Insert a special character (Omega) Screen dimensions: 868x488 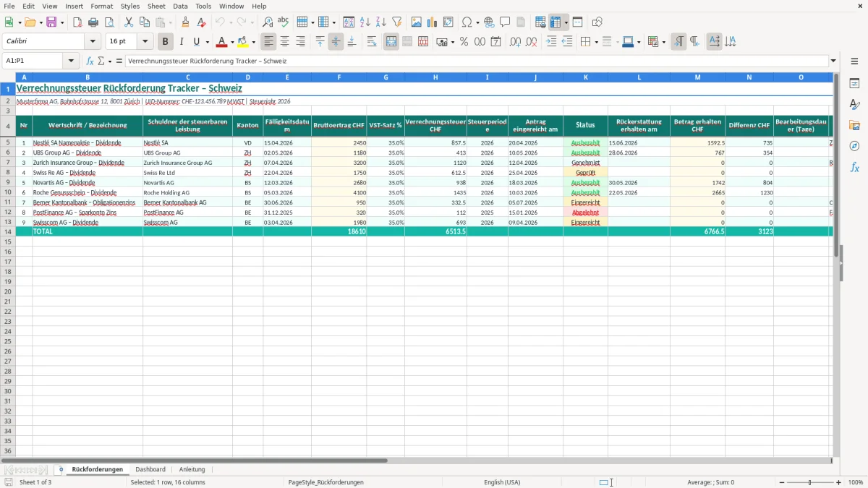pyautogui.click(x=467, y=22)
